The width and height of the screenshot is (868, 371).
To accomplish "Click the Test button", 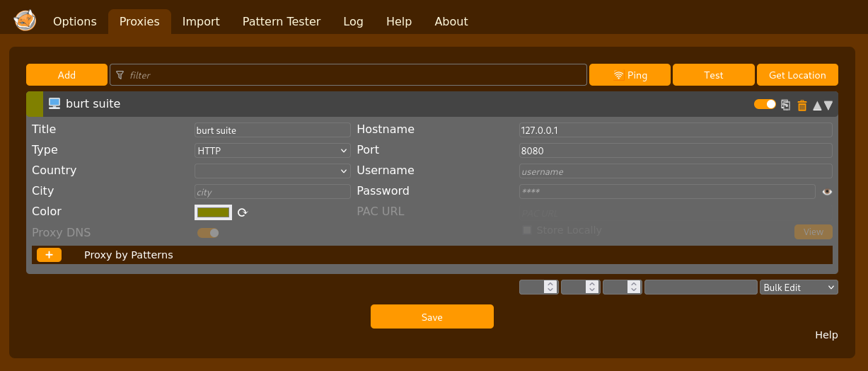I will click(713, 75).
